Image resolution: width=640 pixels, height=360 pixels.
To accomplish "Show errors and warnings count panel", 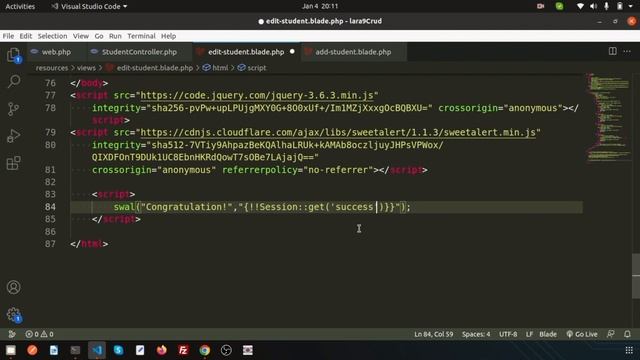I will (40, 334).
